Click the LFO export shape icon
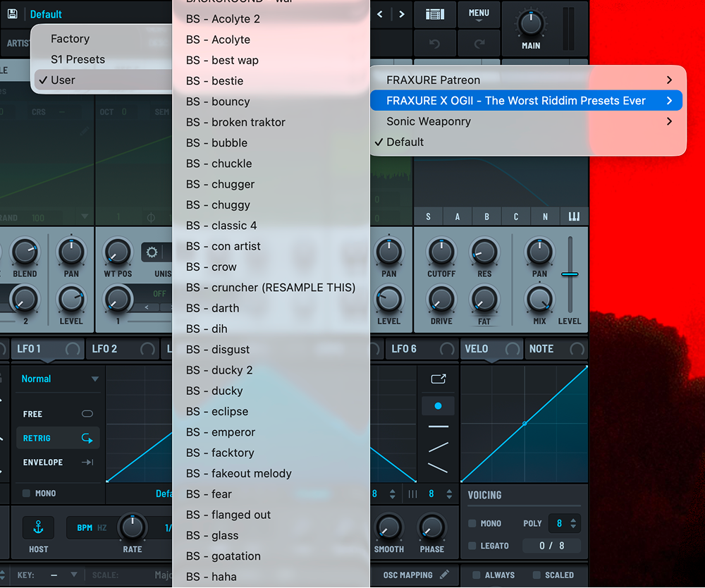705x588 pixels. coord(439,379)
